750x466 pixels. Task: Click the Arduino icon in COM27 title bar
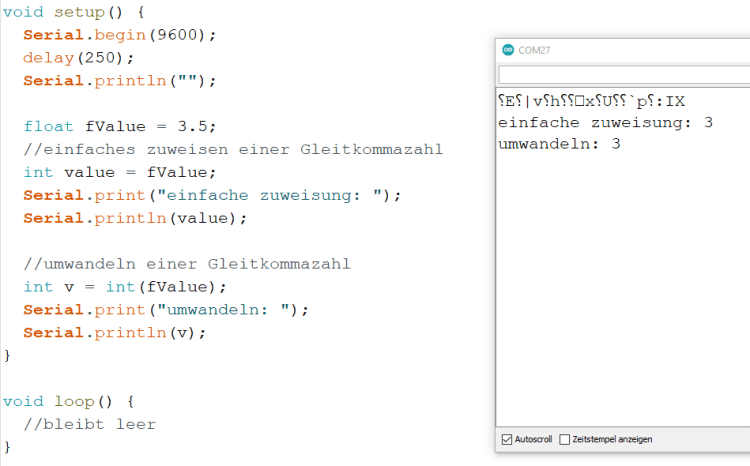click(508, 50)
